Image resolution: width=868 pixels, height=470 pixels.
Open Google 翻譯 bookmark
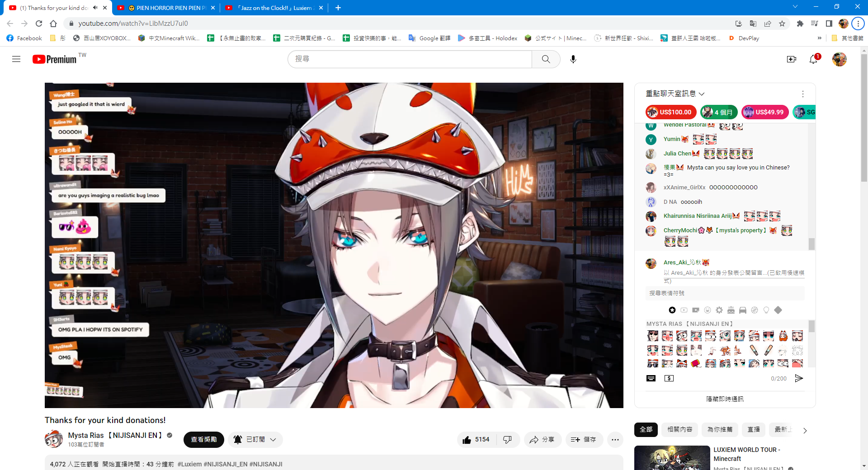coord(429,38)
